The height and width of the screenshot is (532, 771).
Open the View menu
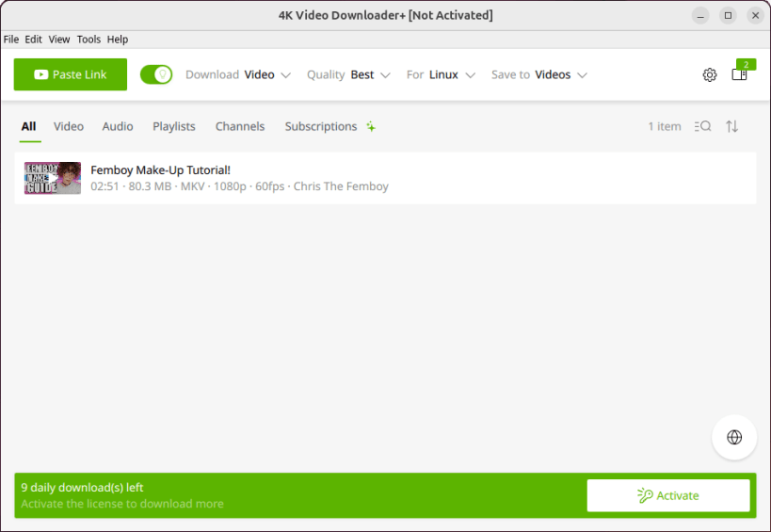(x=59, y=40)
